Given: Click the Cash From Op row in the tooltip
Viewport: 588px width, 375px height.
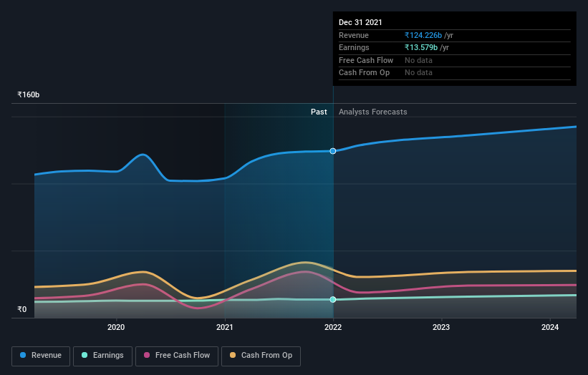Looking at the screenshot, I should pyautogui.click(x=455, y=73).
